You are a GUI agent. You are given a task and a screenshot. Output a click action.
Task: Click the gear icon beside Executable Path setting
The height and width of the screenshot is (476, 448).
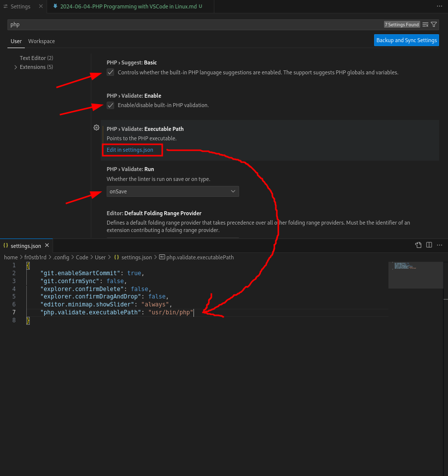point(96,127)
